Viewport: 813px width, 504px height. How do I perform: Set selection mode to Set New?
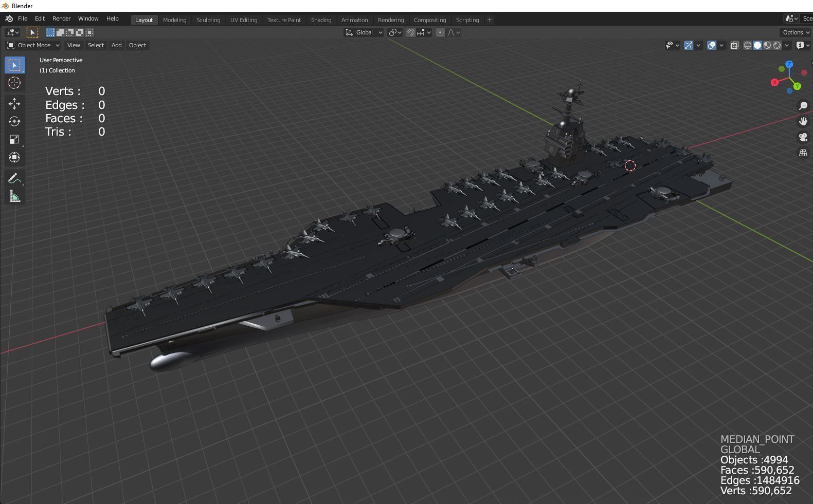pos(50,32)
